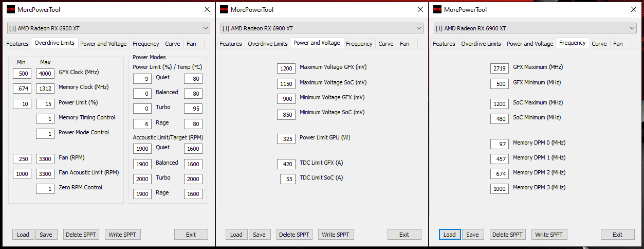Click Memory Clock maximum field 1312
Screen dimensions: 644x249
pyautogui.click(x=45, y=88)
